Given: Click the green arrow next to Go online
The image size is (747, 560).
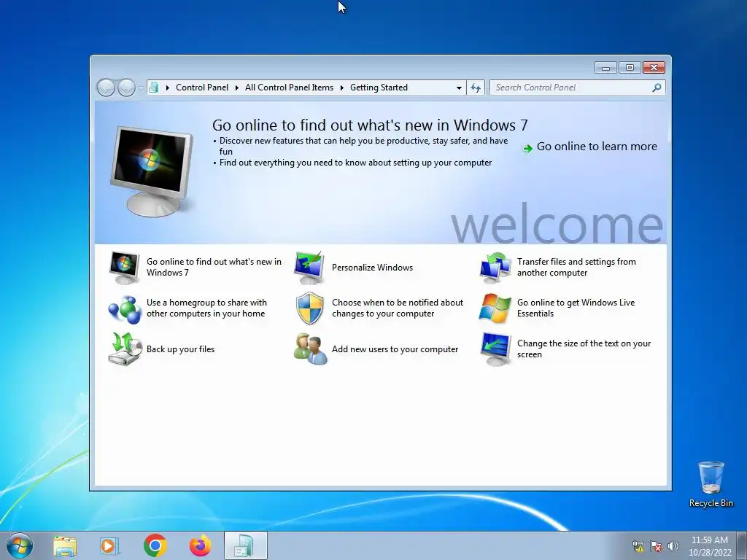Looking at the screenshot, I should click(527, 148).
